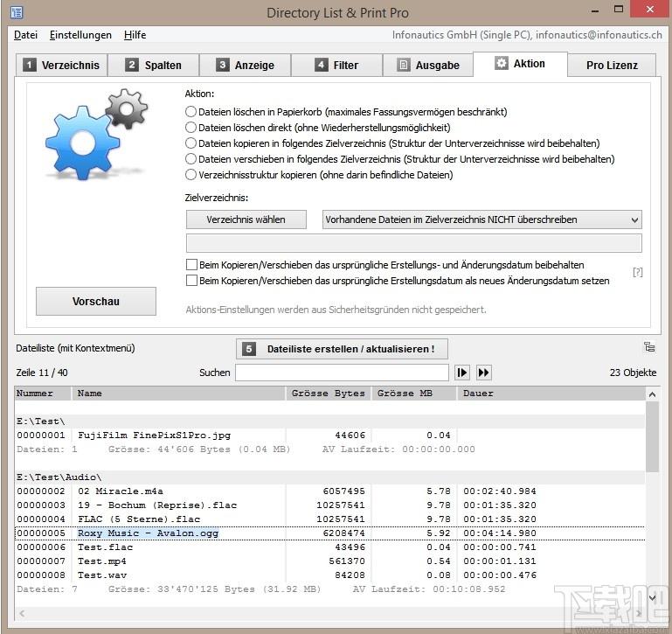Viewport: 672px width, 634px height.
Task: Switch to the Ausgabe tab
Action: [428, 66]
